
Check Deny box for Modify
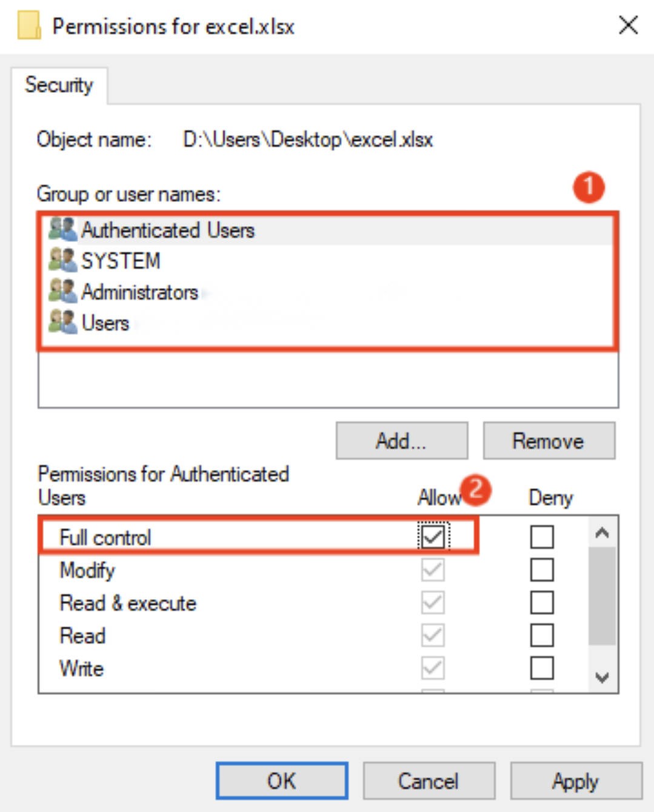point(541,570)
